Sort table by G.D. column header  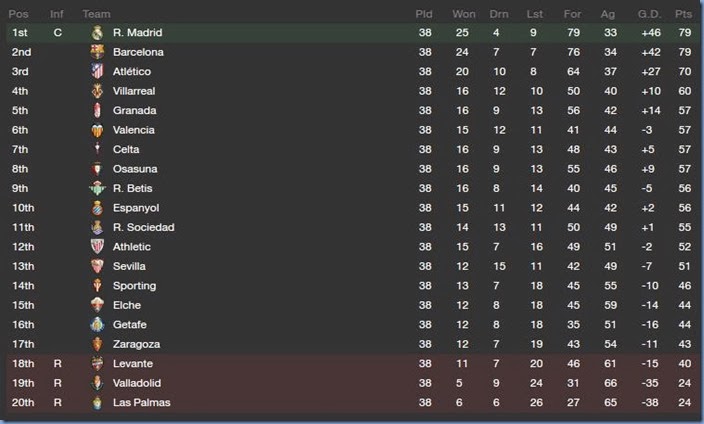point(650,14)
